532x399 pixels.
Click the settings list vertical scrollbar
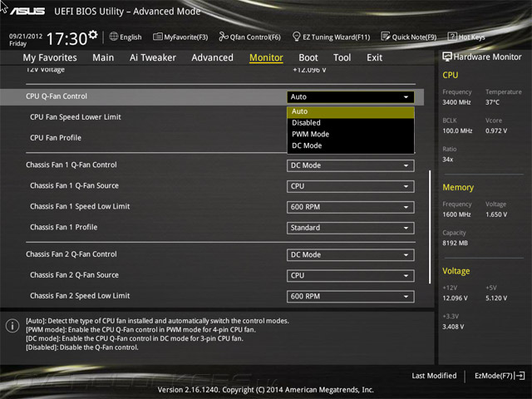pos(430,227)
